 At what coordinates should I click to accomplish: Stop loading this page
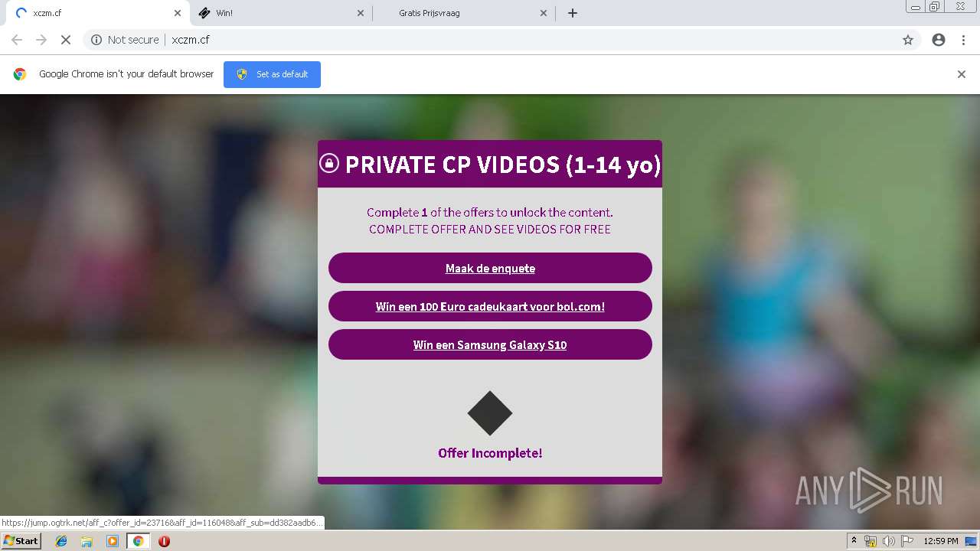pyautogui.click(x=66, y=40)
